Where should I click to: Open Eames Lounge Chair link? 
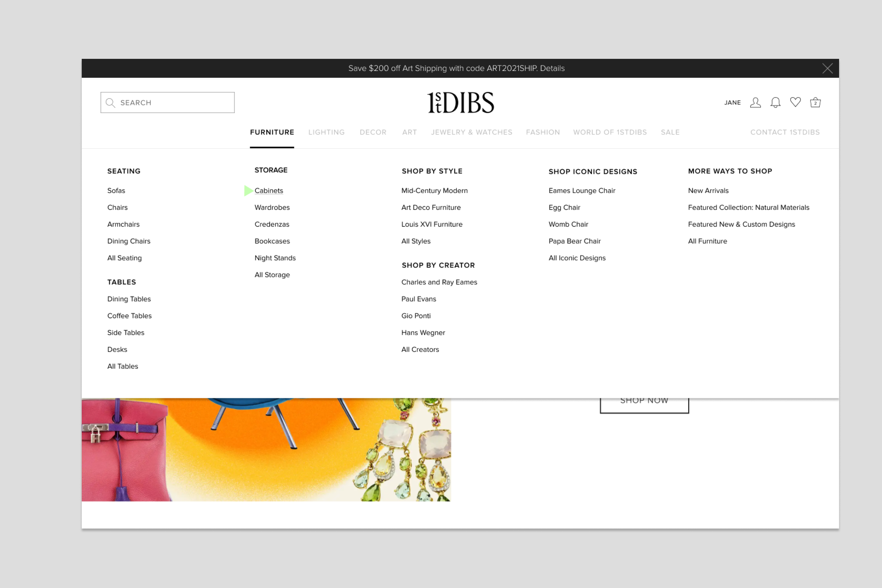coord(582,190)
